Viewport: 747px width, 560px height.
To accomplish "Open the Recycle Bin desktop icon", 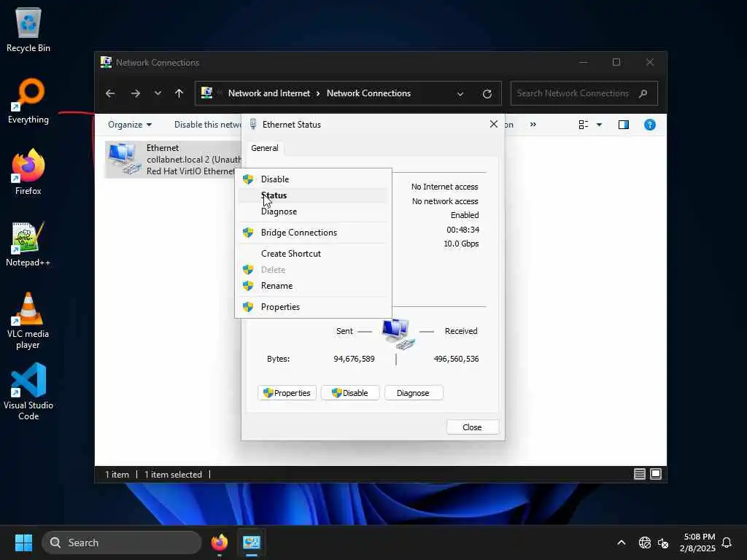I will point(28,30).
